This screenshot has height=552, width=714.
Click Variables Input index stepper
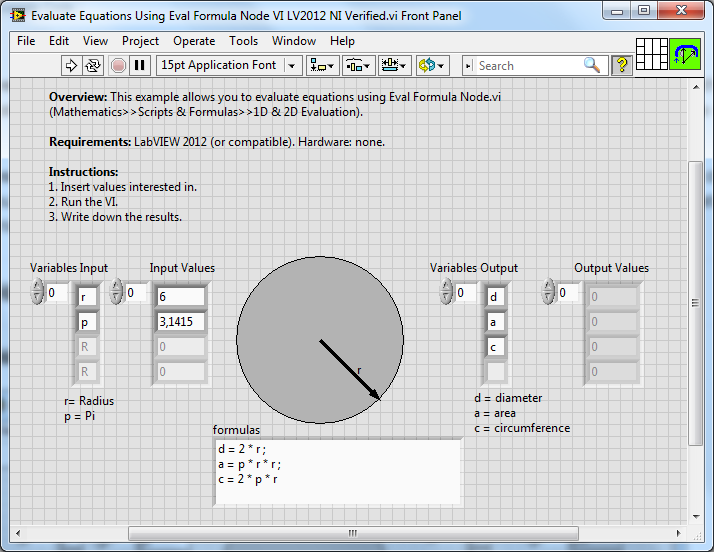coord(37,291)
